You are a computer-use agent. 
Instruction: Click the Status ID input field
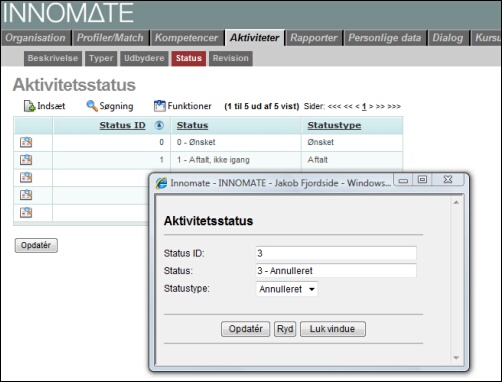tap(336, 253)
